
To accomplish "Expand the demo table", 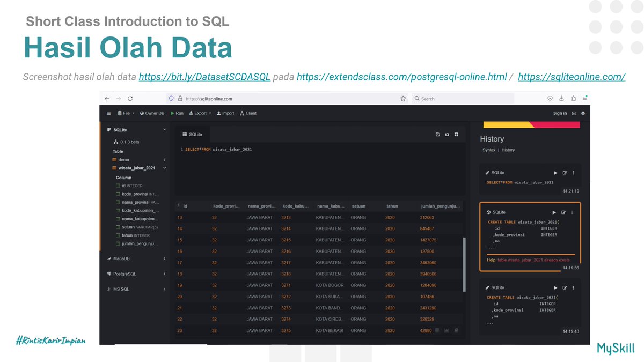I will 165,160.
